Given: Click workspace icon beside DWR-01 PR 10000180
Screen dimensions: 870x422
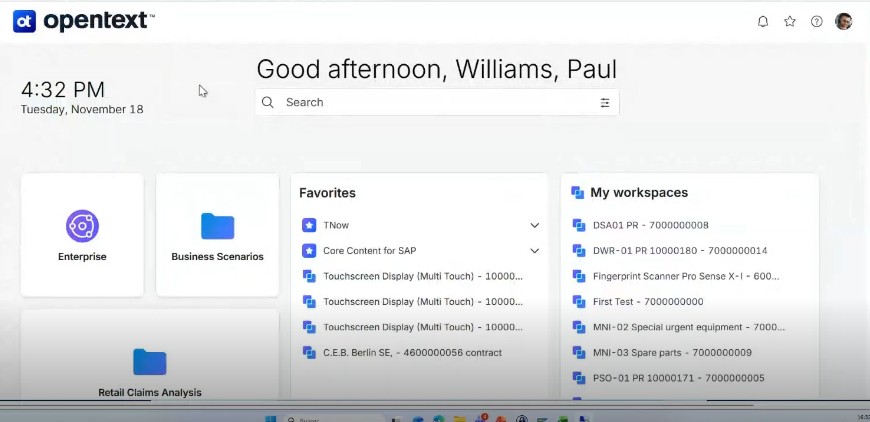Looking at the screenshot, I should point(579,251).
